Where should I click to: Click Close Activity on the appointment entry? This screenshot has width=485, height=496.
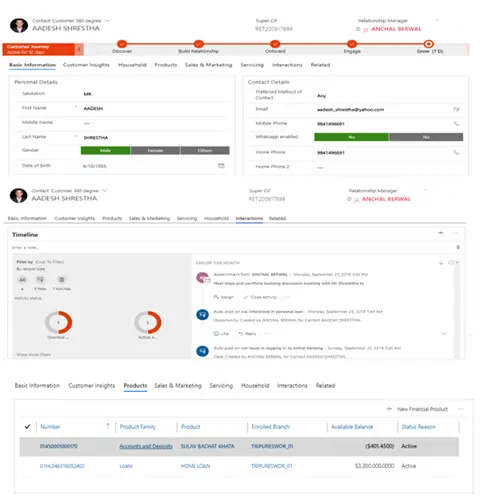[x=260, y=297]
